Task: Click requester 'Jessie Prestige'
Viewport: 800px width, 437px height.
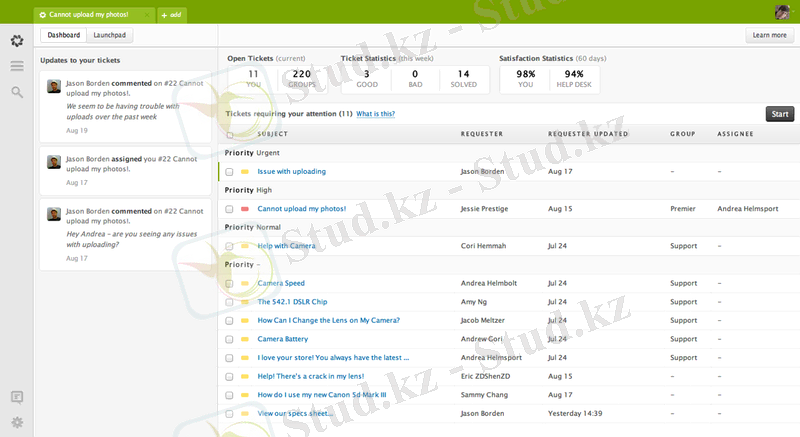Action: click(x=484, y=209)
